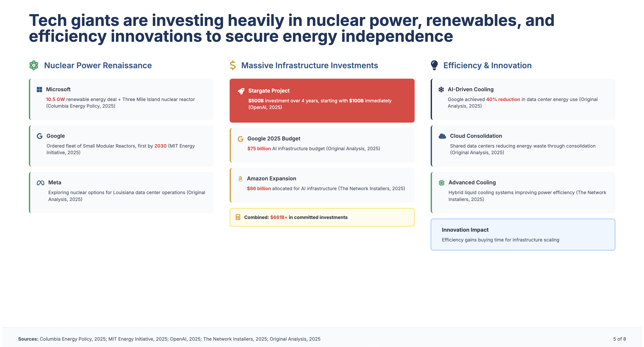Click the $500B investment figure
This screenshot has height=347, width=644.
(256, 101)
